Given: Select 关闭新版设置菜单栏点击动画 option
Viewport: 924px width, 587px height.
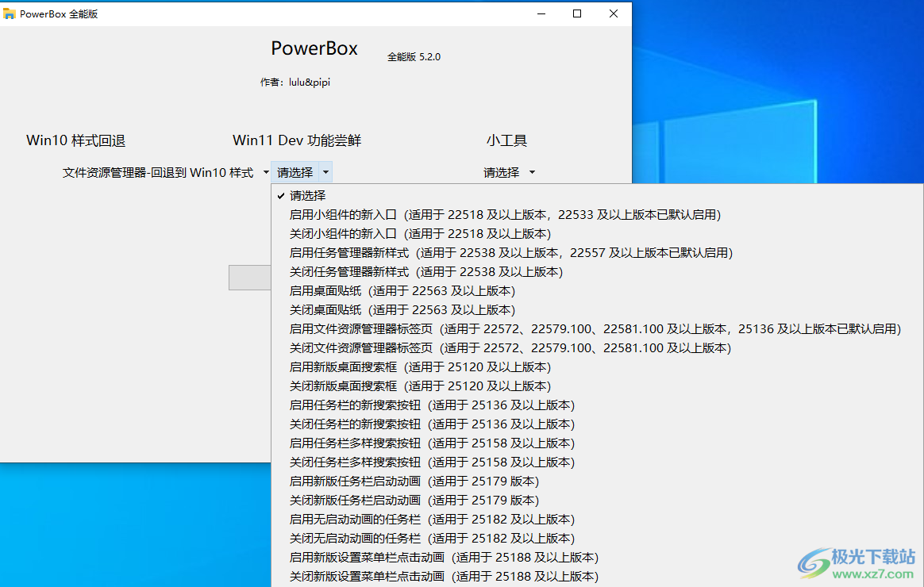Looking at the screenshot, I should pos(598,577).
